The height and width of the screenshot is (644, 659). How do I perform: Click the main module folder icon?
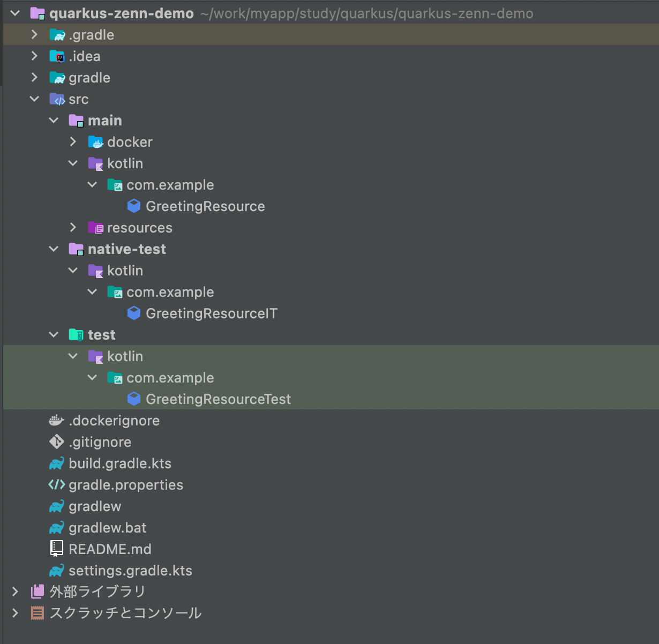pos(77,121)
